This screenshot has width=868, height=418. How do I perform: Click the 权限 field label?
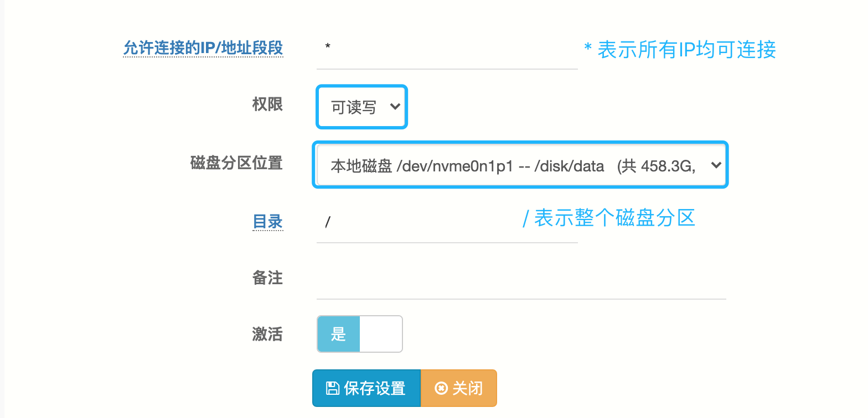coord(267,104)
